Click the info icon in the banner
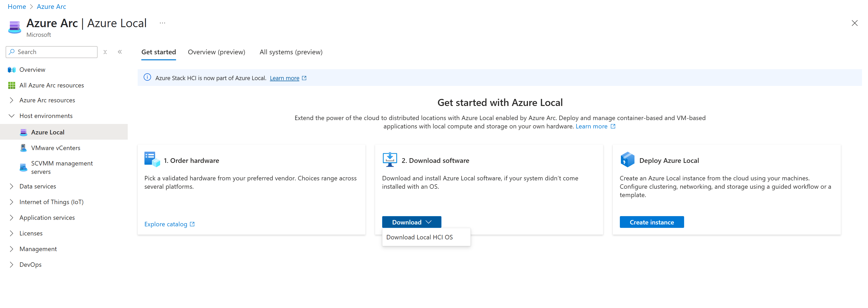Screen dimensions: 868x308 click(x=147, y=78)
